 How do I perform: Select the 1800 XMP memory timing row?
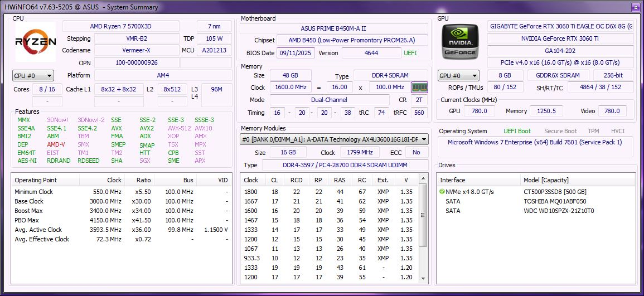[330, 192]
